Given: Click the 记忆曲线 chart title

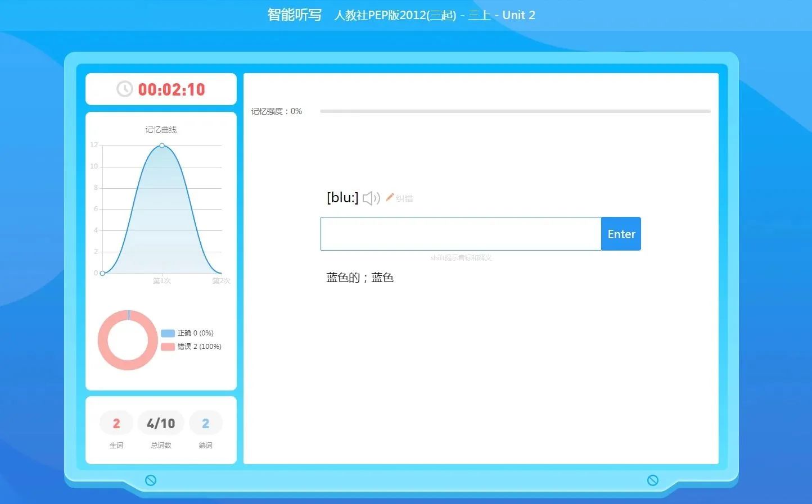Looking at the screenshot, I should [161, 129].
